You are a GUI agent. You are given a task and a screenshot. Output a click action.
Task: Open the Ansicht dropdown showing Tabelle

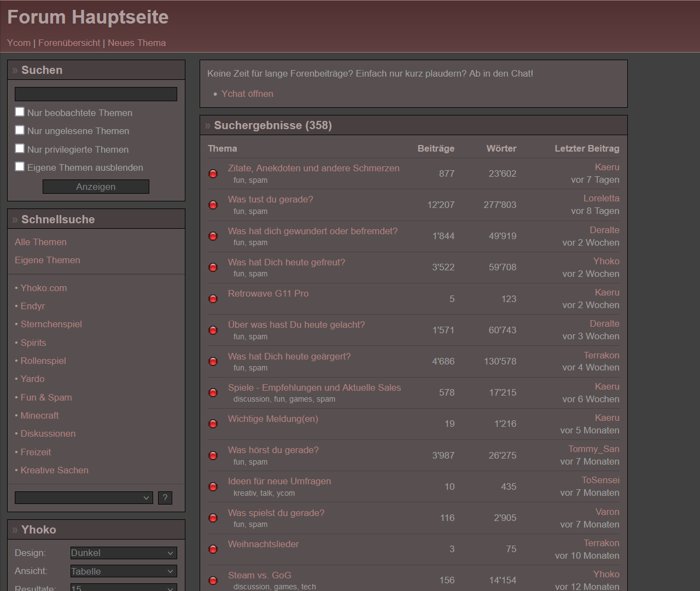coord(124,571)
